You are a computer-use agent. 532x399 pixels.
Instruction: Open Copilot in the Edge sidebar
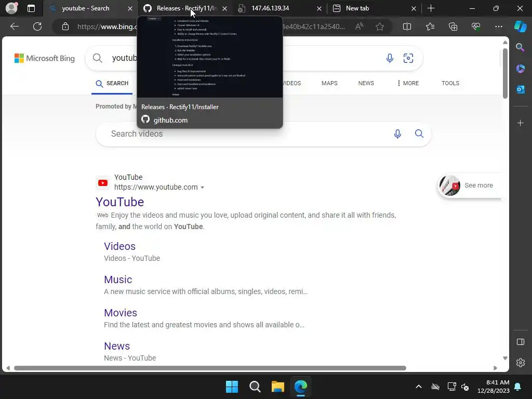[x=521, y=26]
